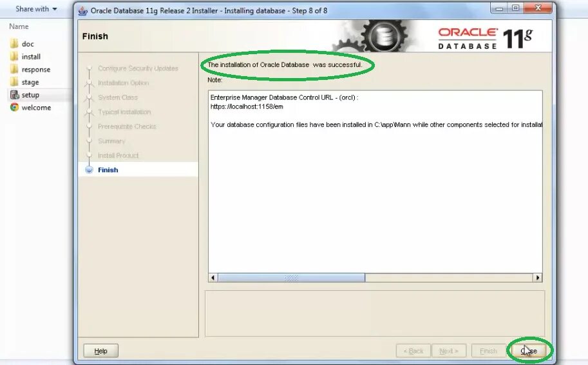Image resolution: width=588 pixels, height=365 pixels.
Task: Select the Configure Security Updates step
Action: [138, 68]
